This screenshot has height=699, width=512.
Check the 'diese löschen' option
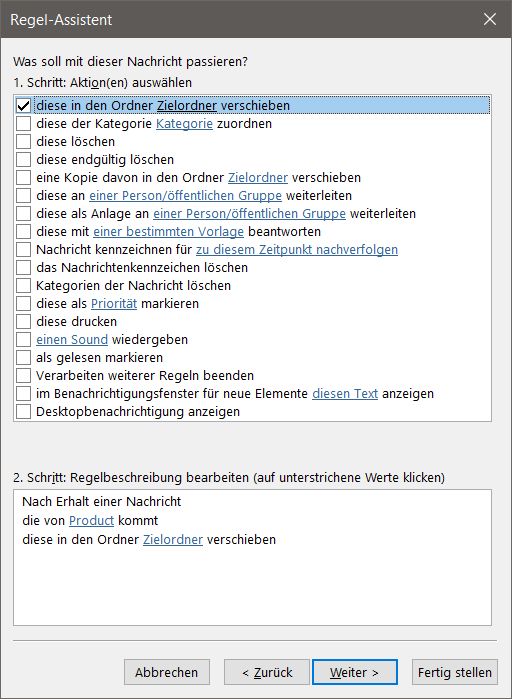(x=23, y=142)
